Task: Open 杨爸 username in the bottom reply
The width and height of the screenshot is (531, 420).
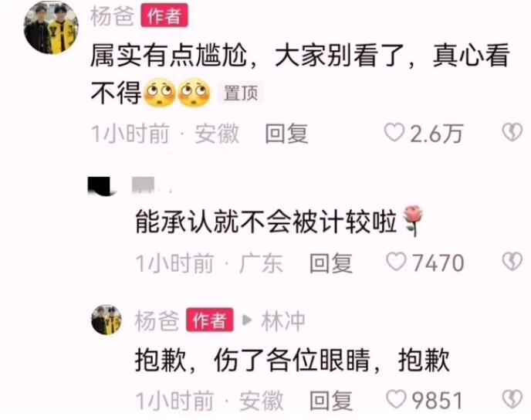Action: (157, 320)
